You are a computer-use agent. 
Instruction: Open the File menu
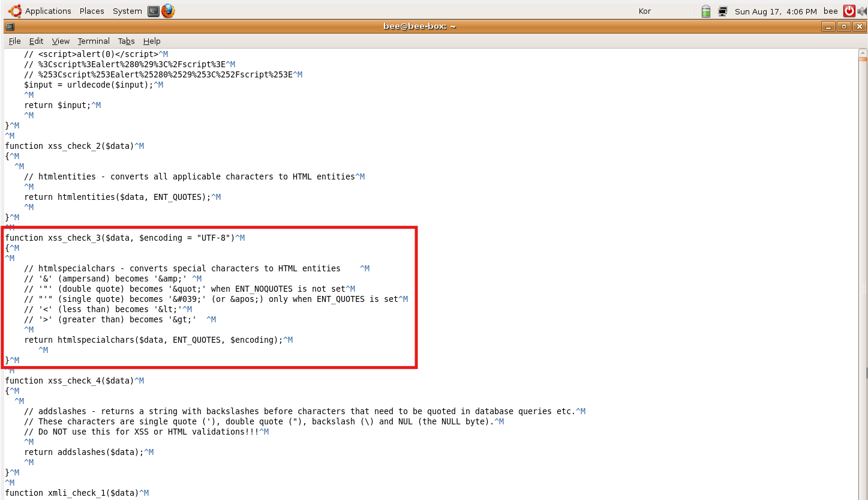click(15, 41)
